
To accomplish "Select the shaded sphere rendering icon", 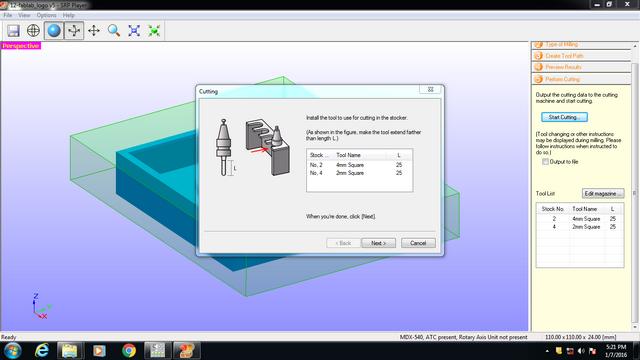I will tap(53, 31).
